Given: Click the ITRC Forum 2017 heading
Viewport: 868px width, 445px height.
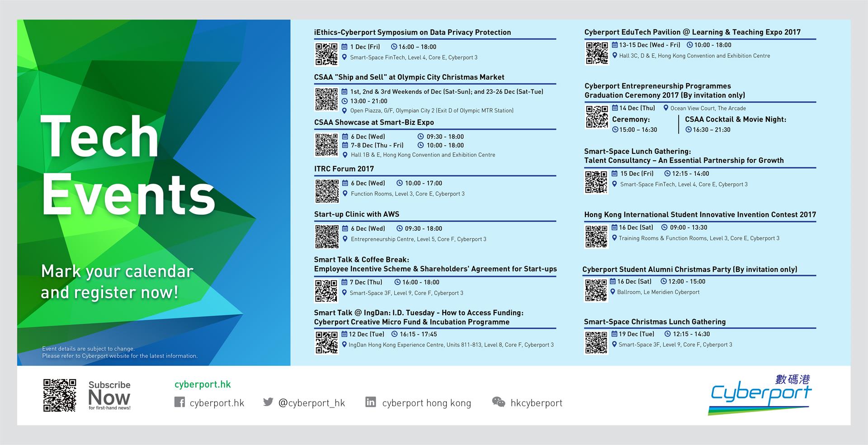Looking at the screenshot, I should pyautogui.click(x=344, y=169).
